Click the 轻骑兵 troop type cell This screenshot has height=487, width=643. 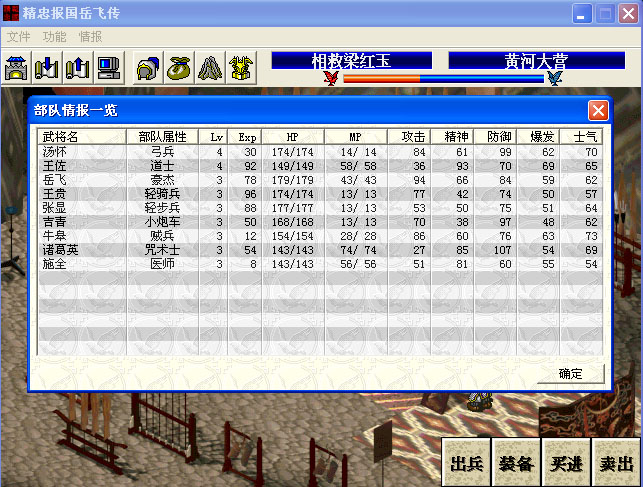162,194
